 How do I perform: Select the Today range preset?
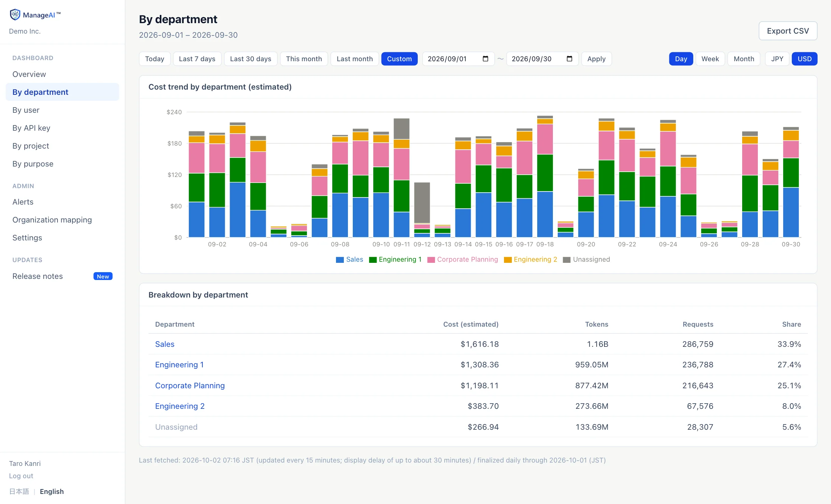coord(155,59)
